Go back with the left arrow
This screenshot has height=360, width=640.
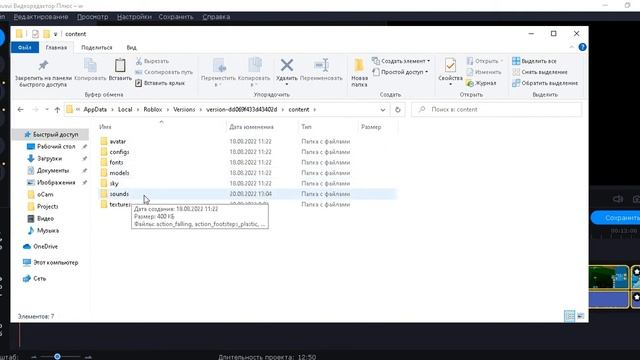(20, 109)
